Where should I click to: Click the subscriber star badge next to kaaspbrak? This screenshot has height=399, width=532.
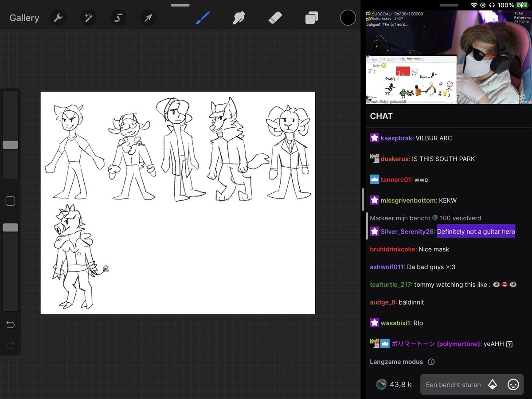375,138
